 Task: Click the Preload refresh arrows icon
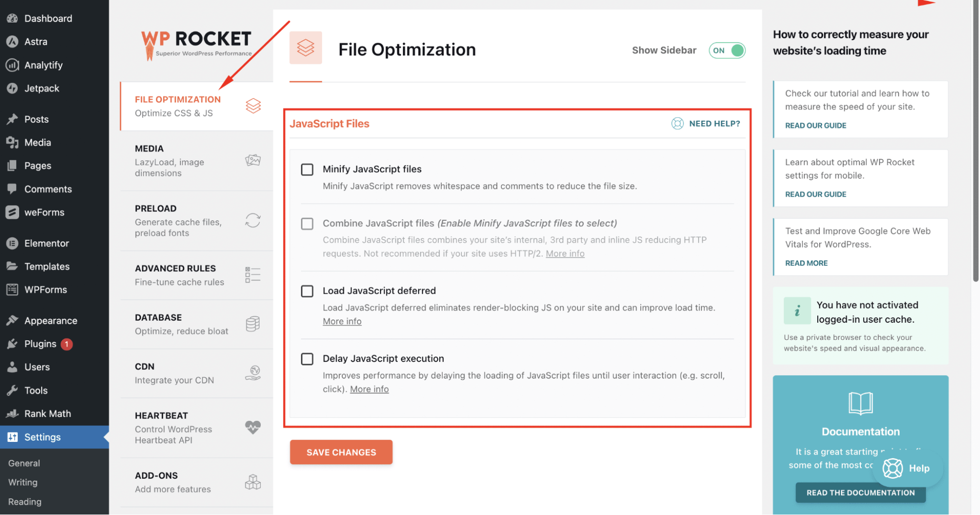pyautogui.click(x=253, y=221)
